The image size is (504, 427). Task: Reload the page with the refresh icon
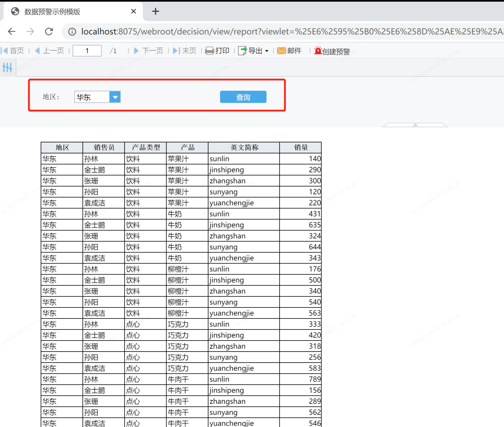(49, 32)
